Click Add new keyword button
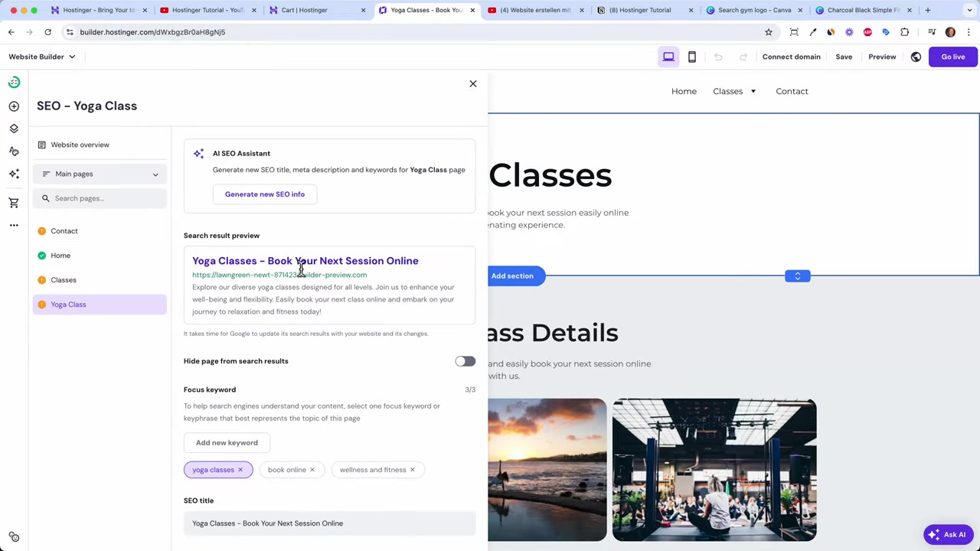Viewport: 980px width, 551px height. tap(227, 443)
